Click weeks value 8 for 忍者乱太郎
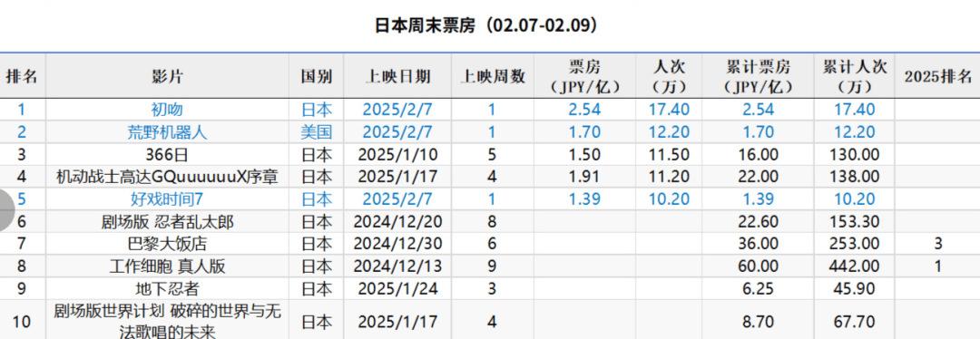The width and height of the screenshot is (980, 339). (x=493, y=222)
